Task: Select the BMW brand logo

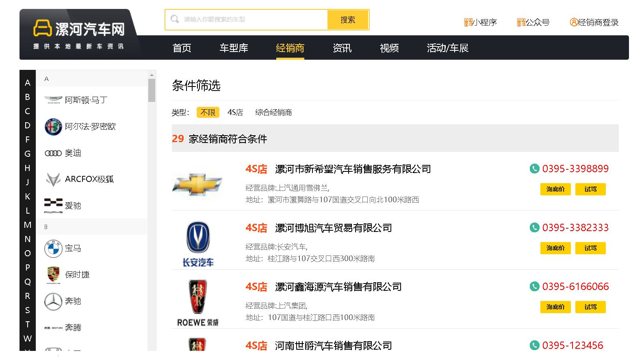Action: coord(53,249)
